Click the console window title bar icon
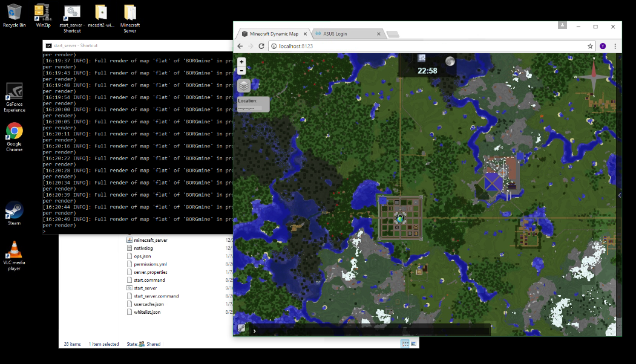The width and height of the screenshot is (636, 364). pos(48,46)
